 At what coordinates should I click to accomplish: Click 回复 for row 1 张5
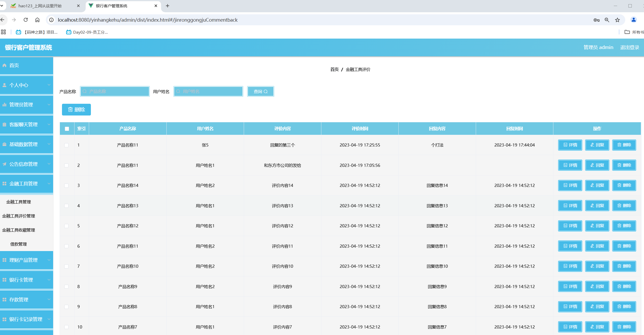597,145
